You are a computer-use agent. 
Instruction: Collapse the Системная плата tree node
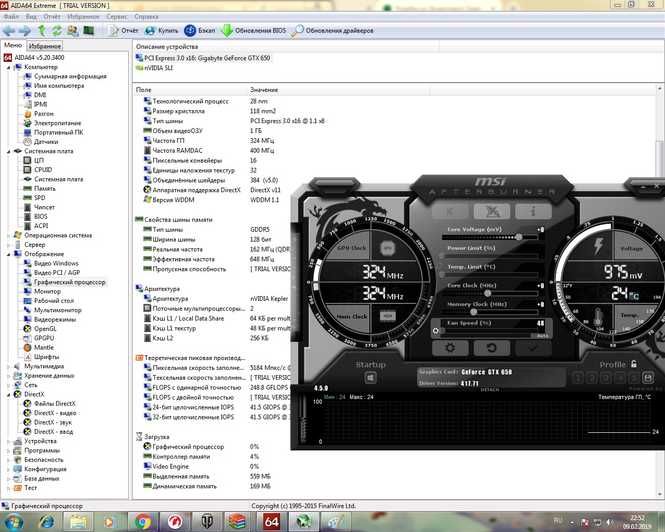coord(8,151)
